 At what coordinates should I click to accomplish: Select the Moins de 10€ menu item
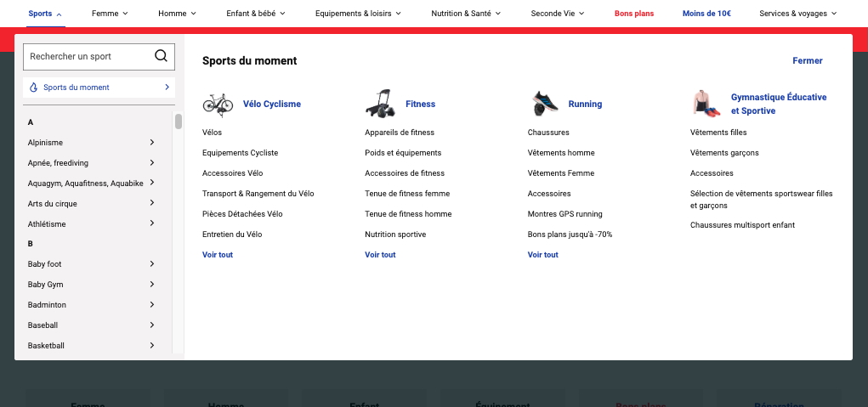[706, 14]
